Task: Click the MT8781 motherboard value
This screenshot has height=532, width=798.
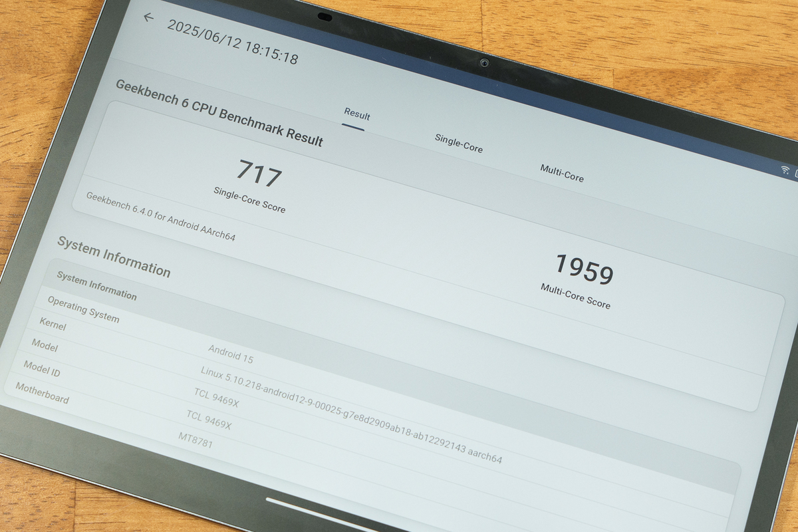Action: point(196,440)
